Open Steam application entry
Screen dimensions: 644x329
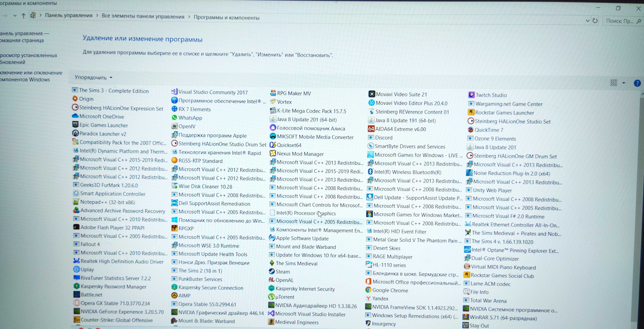click(282, 272)
